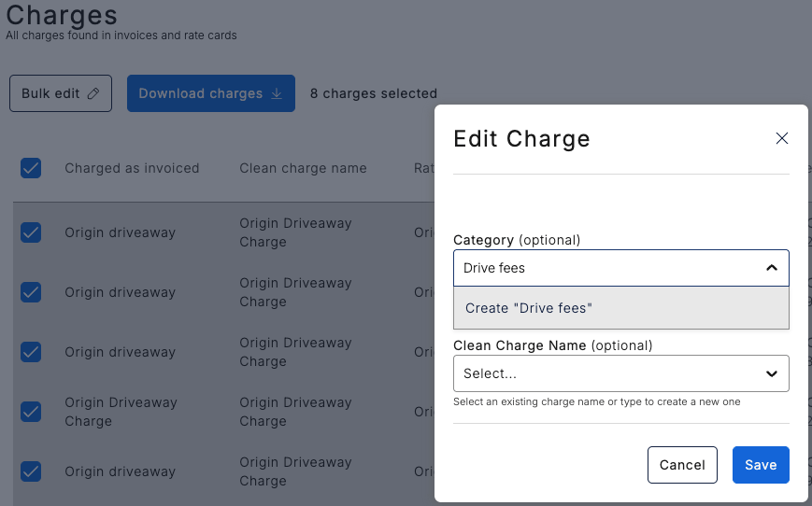Save the edited charge
Image resolution: width=812 pixels, height=506 pixels.
[x=760, y=465]
